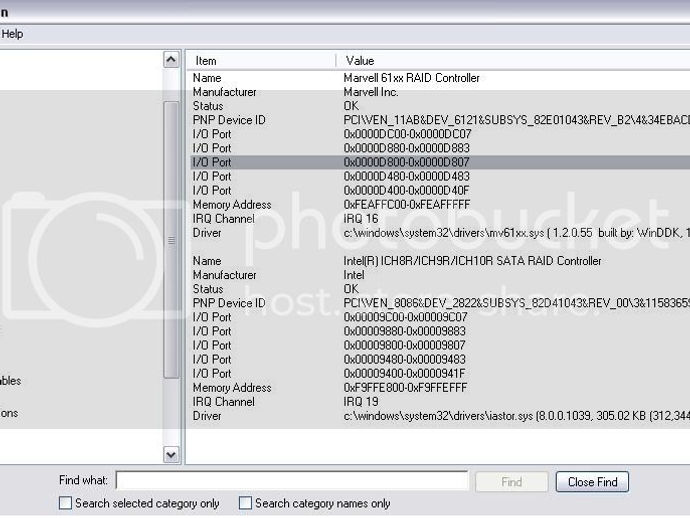Select I/O Port 0x0000DC00-0x0000DC07 row

pyautogui.click(x=440, y=134)
